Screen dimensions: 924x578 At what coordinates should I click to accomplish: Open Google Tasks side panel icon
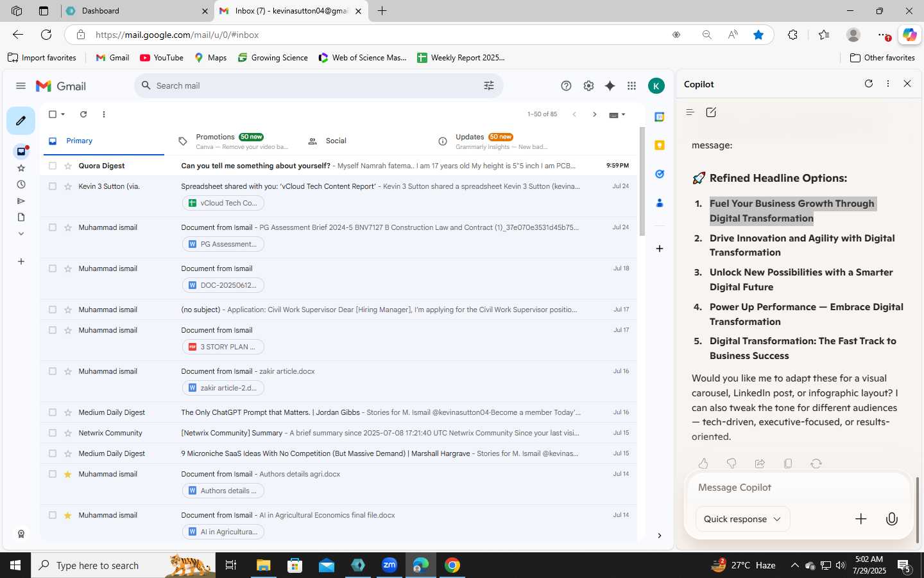[x=659, y=174]
